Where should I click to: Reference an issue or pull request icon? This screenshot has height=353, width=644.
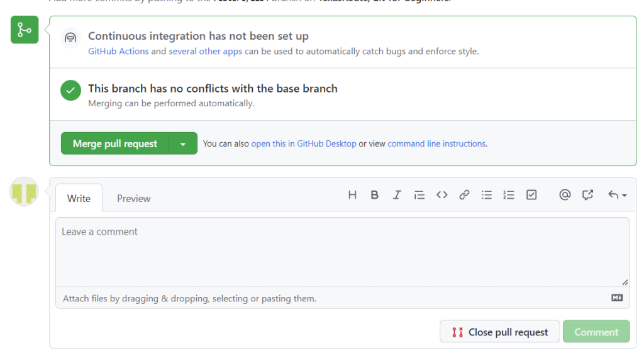588,195
